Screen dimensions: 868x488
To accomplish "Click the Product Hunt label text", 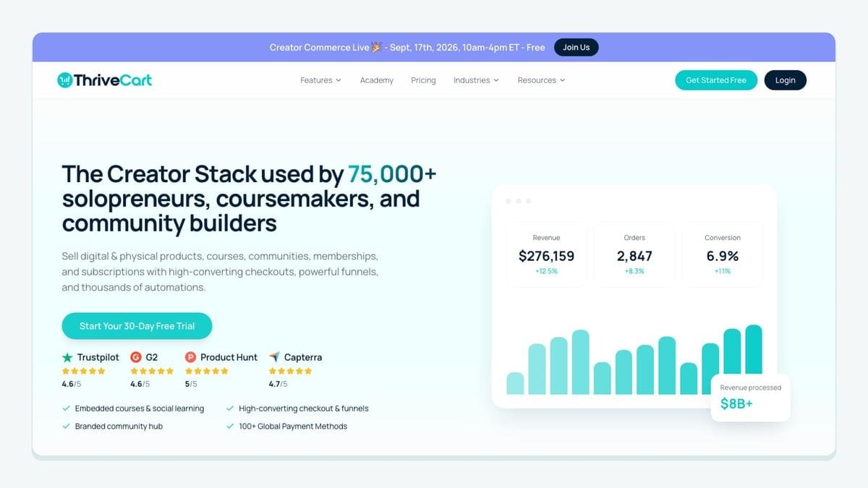I will point(229,357).
